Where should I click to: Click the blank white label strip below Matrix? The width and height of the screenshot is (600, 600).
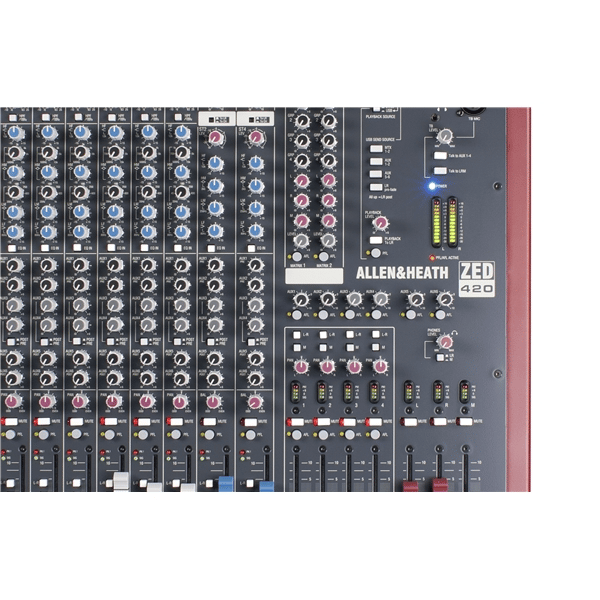314,276
